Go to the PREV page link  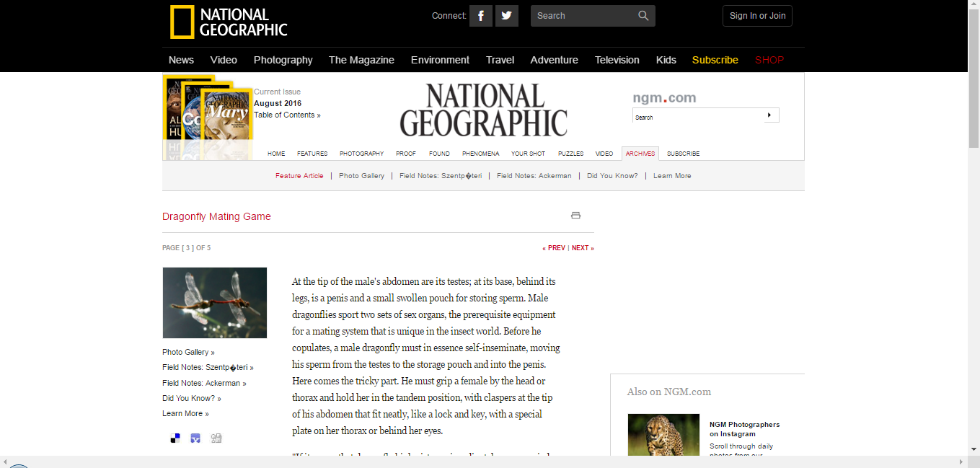(554, 248)
